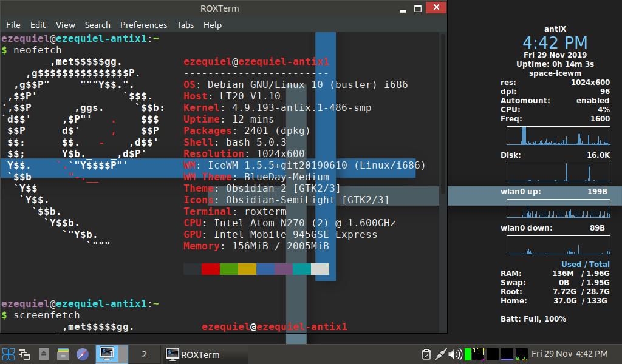Click the taskbar clock Fri 29 Nov
The width and height of the screenshot is (622, 364).
click(x=569, y=354)
